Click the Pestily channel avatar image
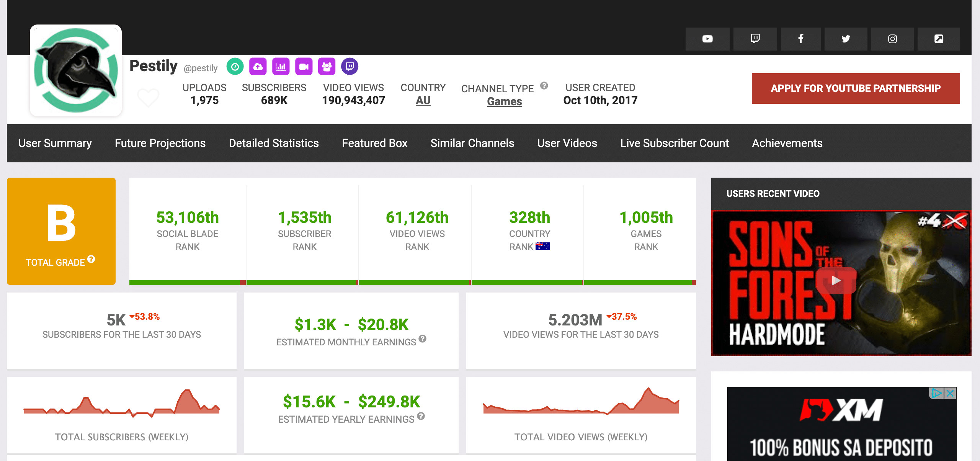The image size is (980, 461). click(76, 70)
